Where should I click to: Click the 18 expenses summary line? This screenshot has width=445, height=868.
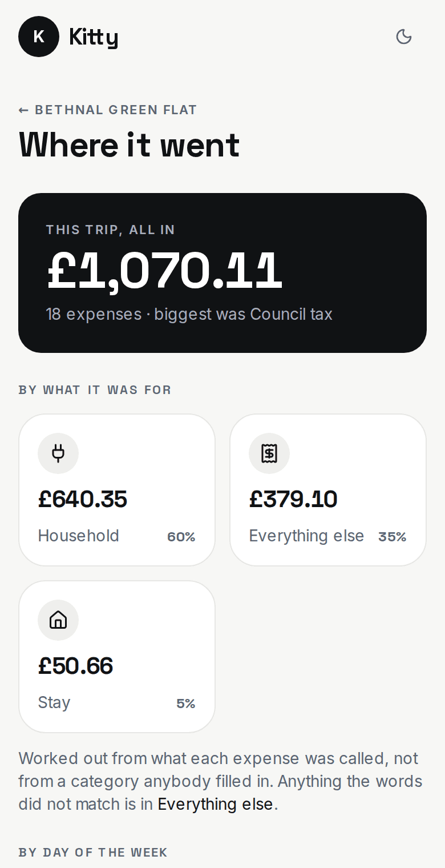coord(189,314)
